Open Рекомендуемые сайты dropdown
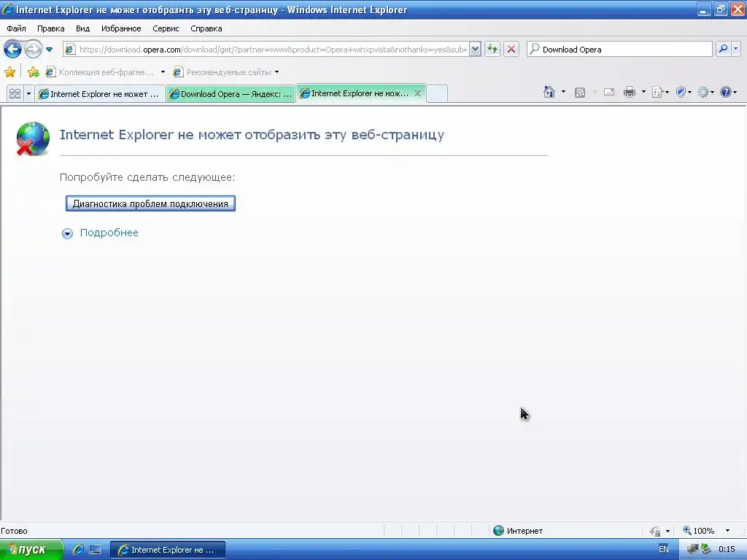This screenshot has height=560, width=747. pos(226,72)
